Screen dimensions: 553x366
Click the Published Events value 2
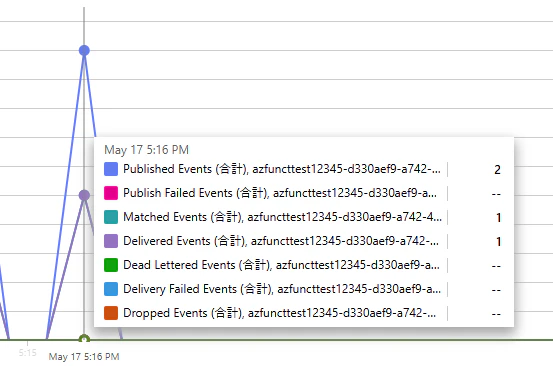[x=497, y=170]
